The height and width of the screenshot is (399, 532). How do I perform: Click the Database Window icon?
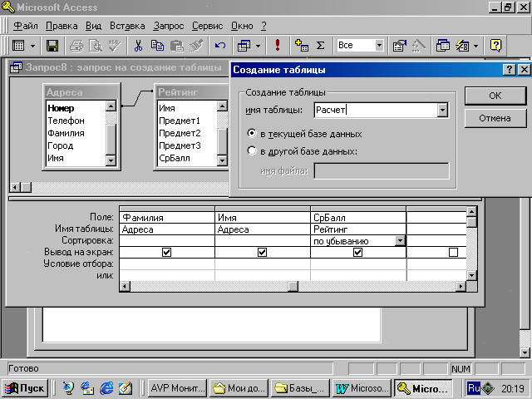click(x=443, y=46)
